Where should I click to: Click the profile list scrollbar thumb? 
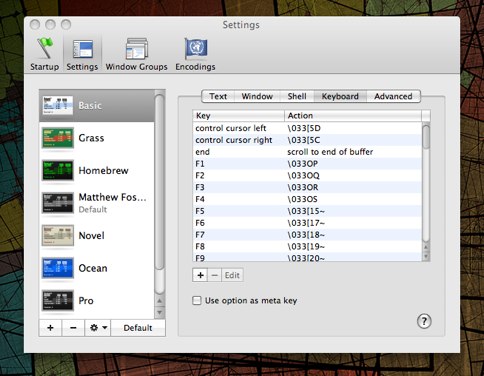pos(160,182)
